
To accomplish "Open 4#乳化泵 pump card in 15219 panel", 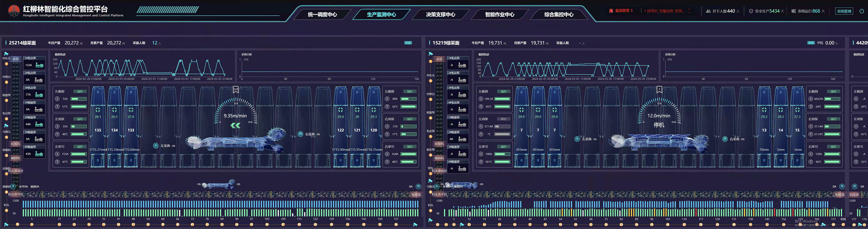I will pyautogui.click(x=458, y=107).
